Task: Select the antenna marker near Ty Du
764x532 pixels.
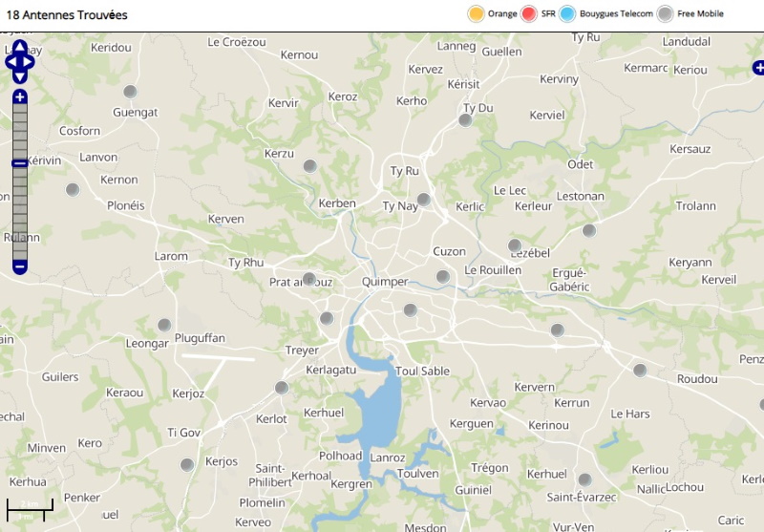Action: click(465, 119)
